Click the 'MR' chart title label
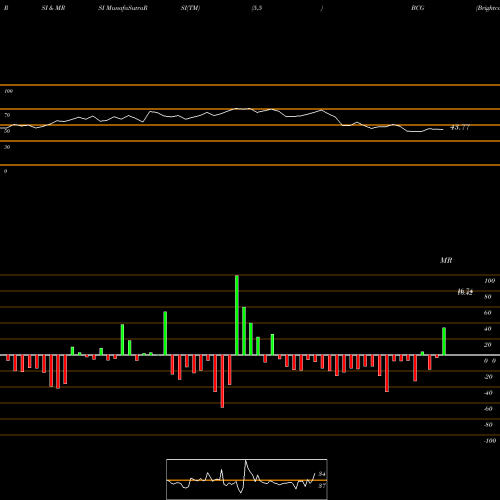The height and width of the screenshot is (500, 500). pyautogui.click(x=446, y=260)
